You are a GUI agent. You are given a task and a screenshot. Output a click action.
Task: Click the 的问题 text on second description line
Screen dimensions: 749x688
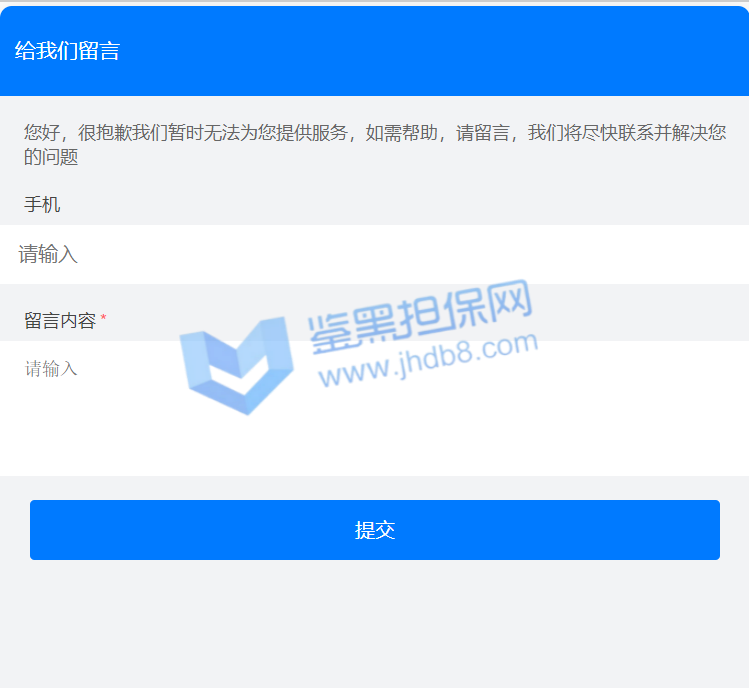(51, 157)
